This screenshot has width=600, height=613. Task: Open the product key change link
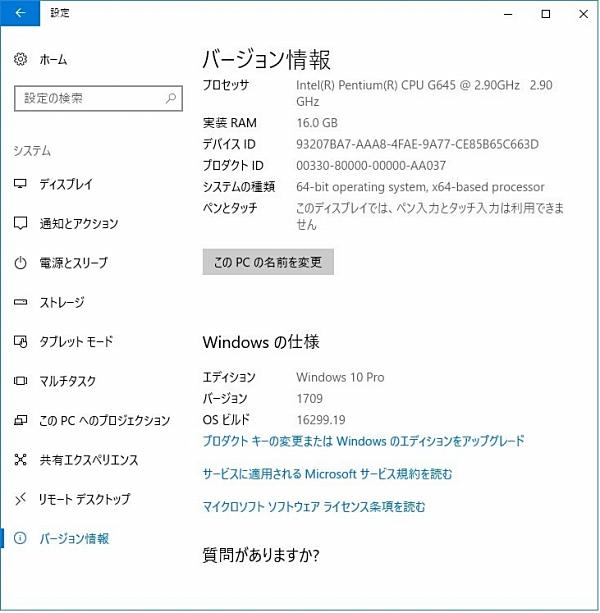click(363, 441)
